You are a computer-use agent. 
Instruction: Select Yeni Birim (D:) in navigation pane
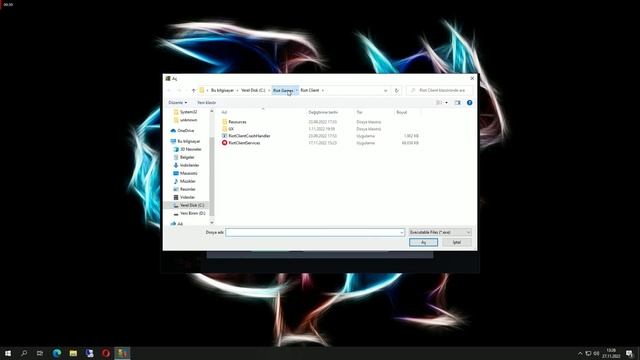[x=192, y=213]
